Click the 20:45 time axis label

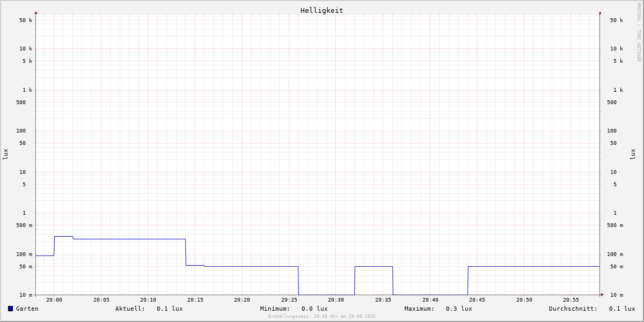477,300
